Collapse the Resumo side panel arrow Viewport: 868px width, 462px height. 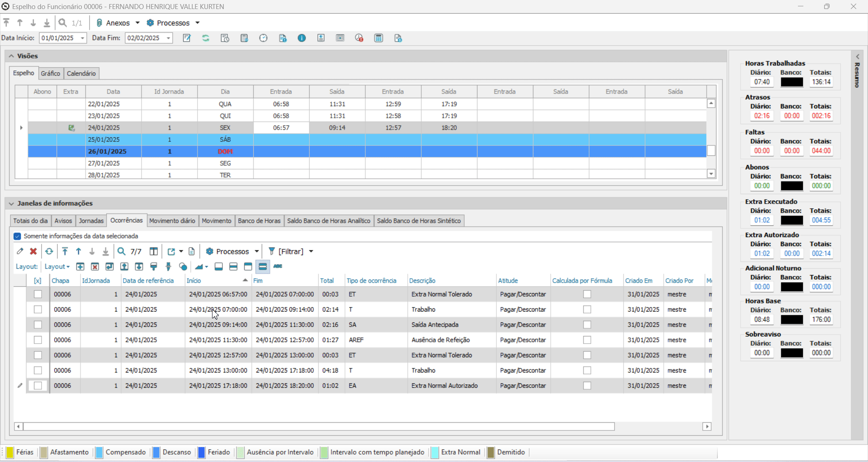tap(857, 57)
